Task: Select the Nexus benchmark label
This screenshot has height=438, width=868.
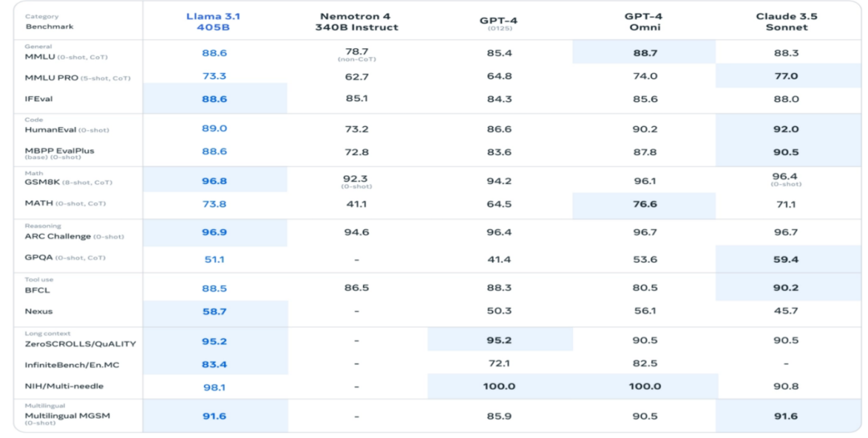Action: (x=39, y=311)
